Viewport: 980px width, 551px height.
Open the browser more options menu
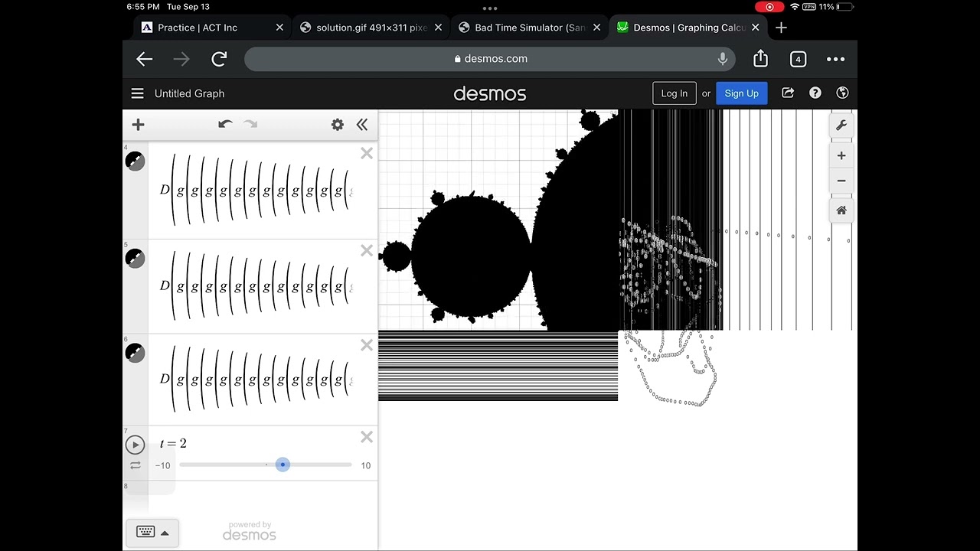coord(835,59)
